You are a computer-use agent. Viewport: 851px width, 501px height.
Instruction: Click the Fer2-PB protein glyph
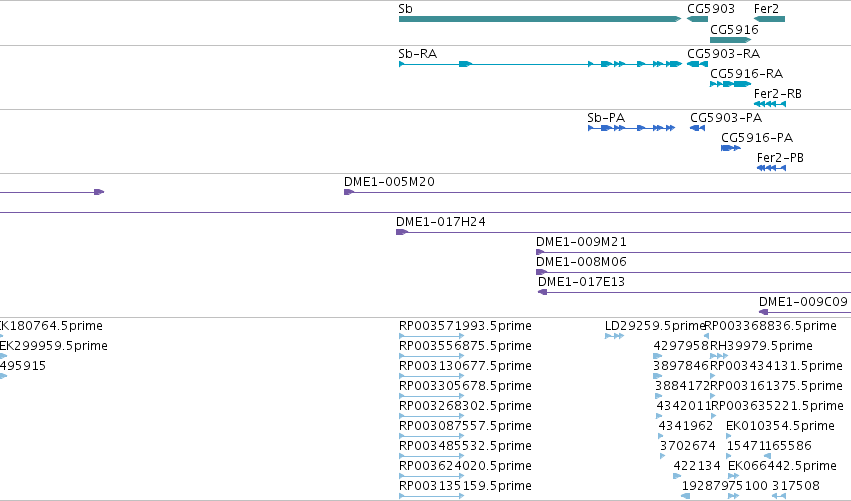[771, 168]
